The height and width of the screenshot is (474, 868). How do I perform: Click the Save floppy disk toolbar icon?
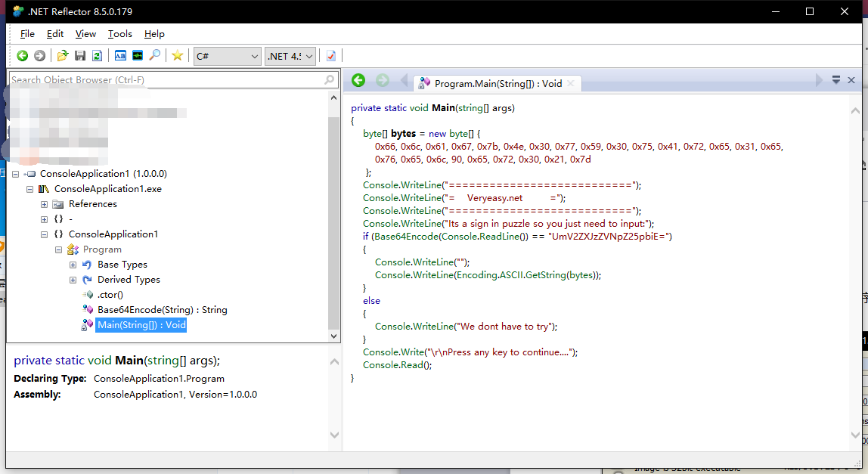click(80, 56)
